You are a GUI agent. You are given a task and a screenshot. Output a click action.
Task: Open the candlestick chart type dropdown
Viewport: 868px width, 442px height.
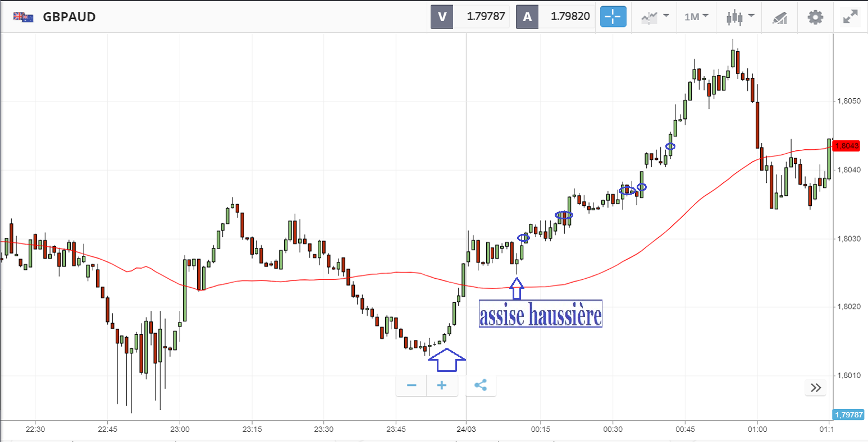point(739,17)
